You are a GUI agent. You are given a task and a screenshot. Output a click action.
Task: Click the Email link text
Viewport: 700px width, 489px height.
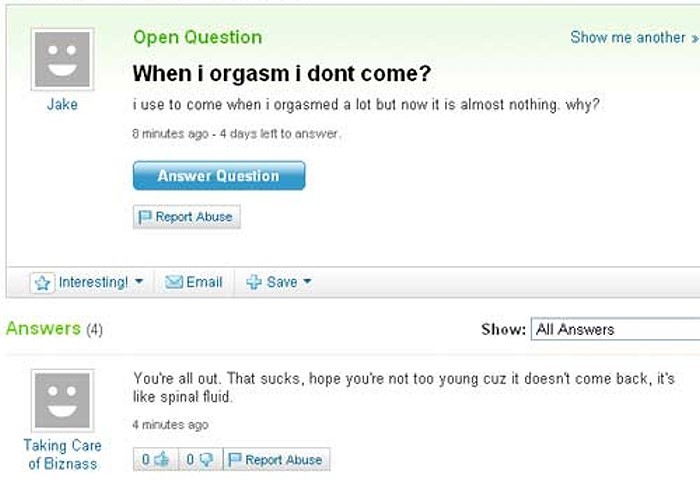(x=204, y=283)
